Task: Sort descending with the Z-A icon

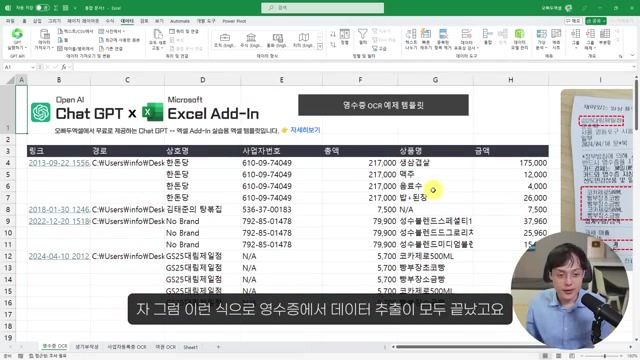Action: (333, 44)
